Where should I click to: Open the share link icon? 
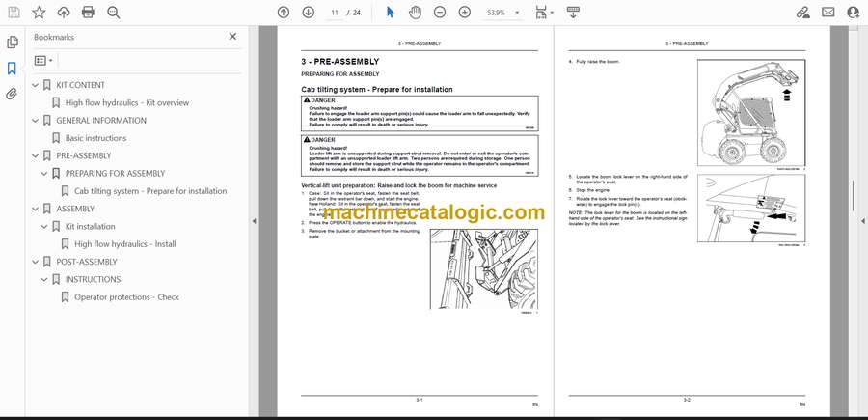(803, 13)
